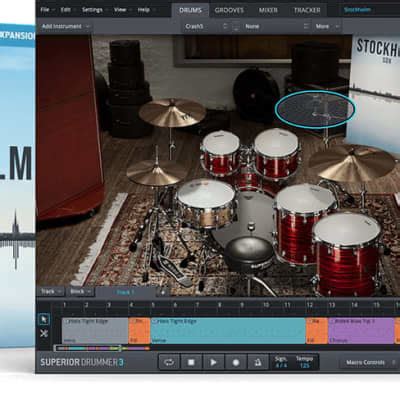Start playback with the Play button
The height and width of the screenshot is (400, 400).
213,362
